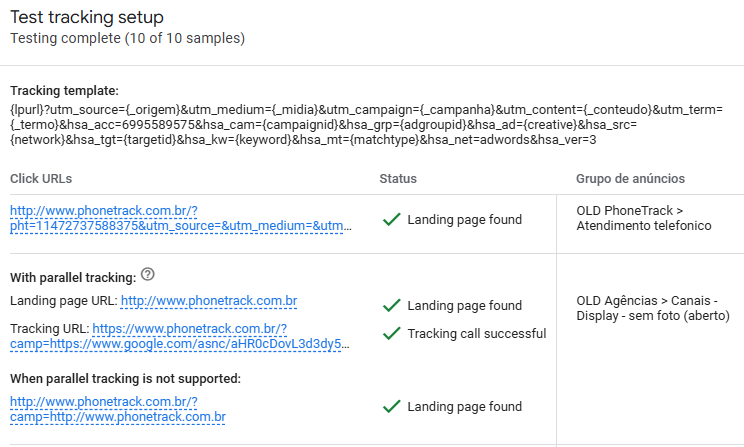Open the camp=http://www.phonetrack.com.br link
744x447 pixels.
pos(118,410)
